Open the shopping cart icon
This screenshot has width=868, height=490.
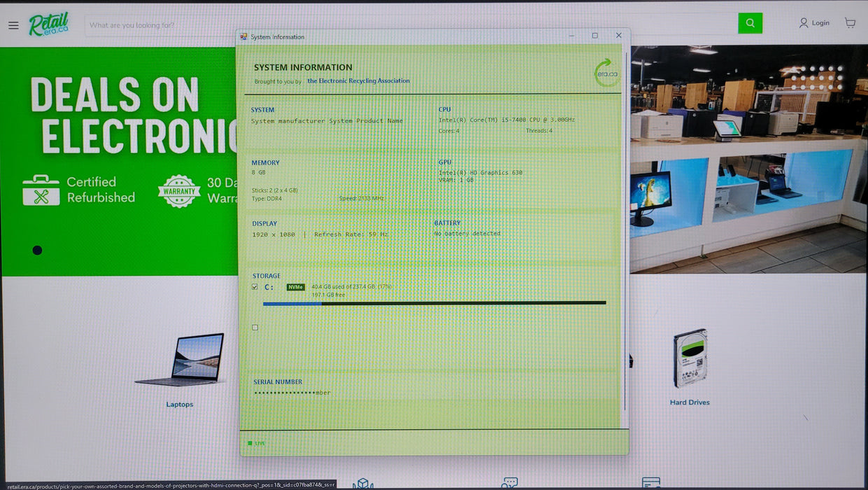(850, 23)
